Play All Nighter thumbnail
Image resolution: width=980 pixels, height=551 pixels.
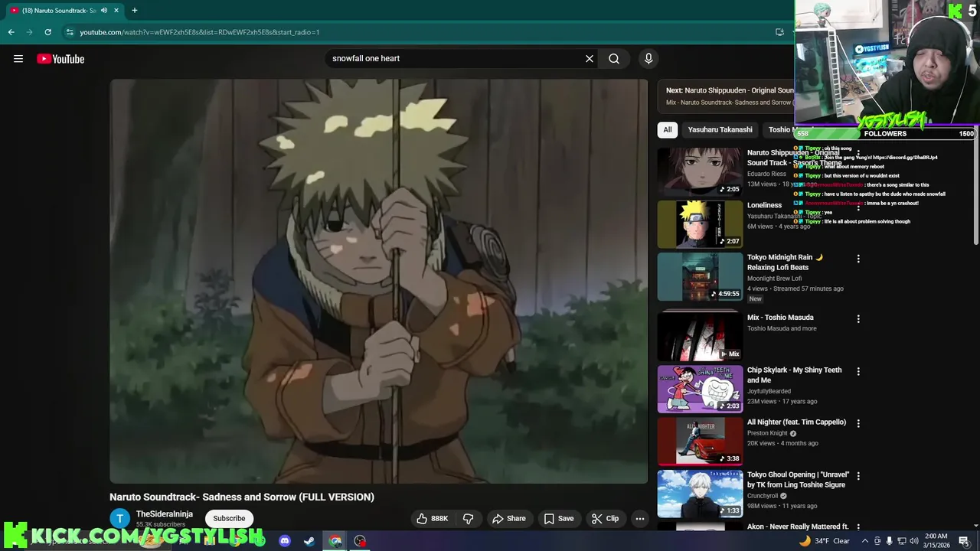[x=700, y=441]
